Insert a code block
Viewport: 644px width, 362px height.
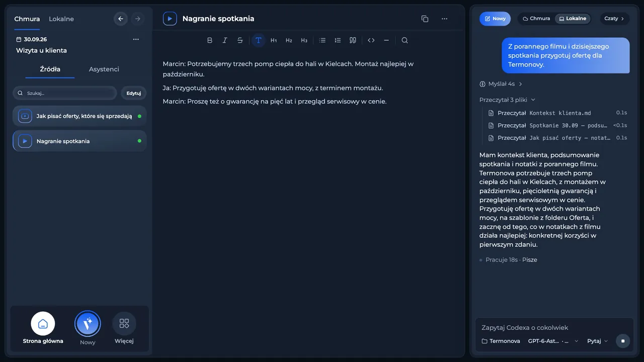tap(371, 40)
